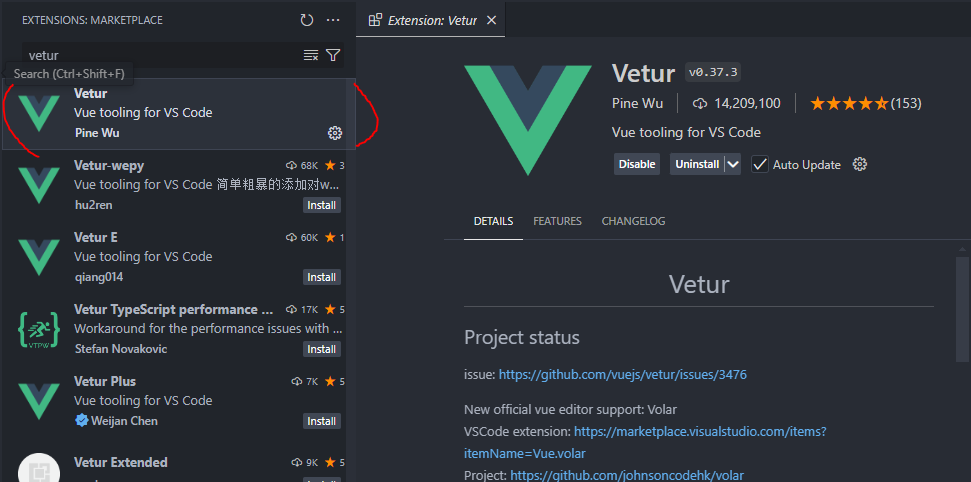Viewport: 971px width, 482px height.
Task: Select the Vetur Extended list title
Action: click(121, 462)
